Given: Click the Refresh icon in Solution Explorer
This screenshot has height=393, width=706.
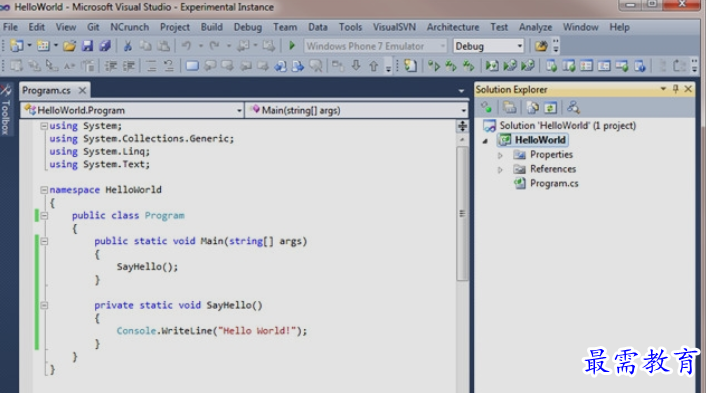Looking at the screenshot, I should coord(550,108).
